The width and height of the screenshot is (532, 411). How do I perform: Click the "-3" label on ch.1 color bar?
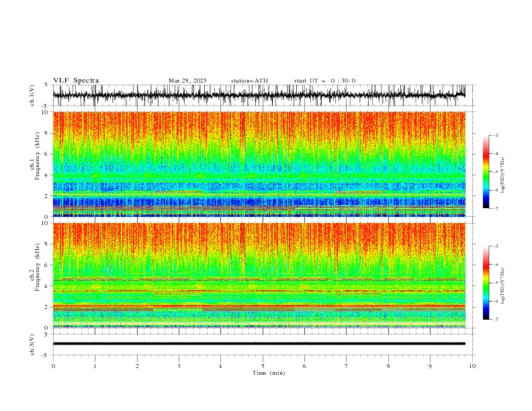point(496,135)
